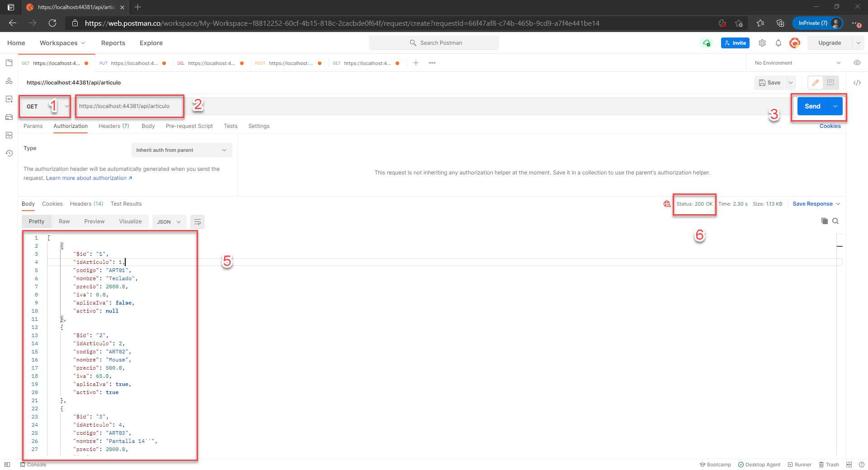The width and height of the screenshot is (868, 470).
Task: Switch to request Headers (7) tab
Action: click(x=114, y=126)
